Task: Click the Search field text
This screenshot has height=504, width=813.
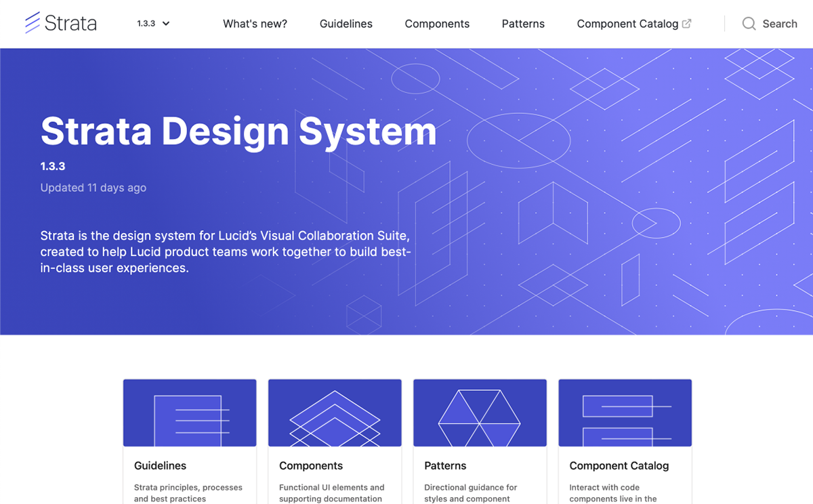Action: click(780, 24)
